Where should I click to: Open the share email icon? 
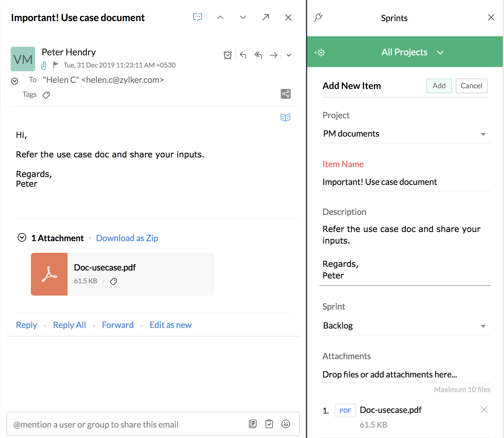[x=285, y=94]
